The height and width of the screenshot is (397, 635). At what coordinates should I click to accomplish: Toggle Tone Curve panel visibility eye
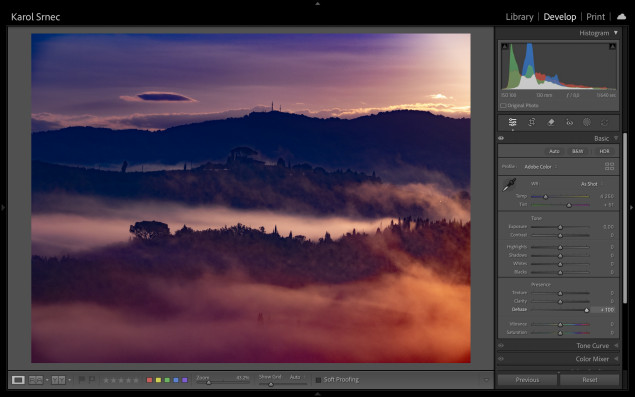coord(501,346)
